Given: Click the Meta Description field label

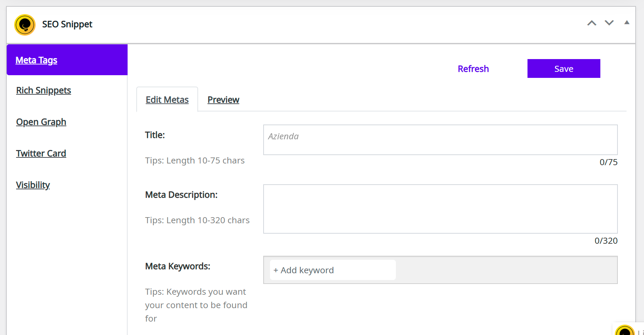Looking at the screenshot, I should (x=181, y=195).
